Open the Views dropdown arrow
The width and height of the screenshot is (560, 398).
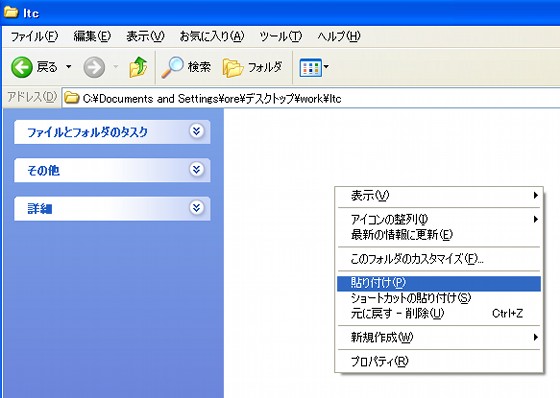pyautogui.click(x=326, y=67)
